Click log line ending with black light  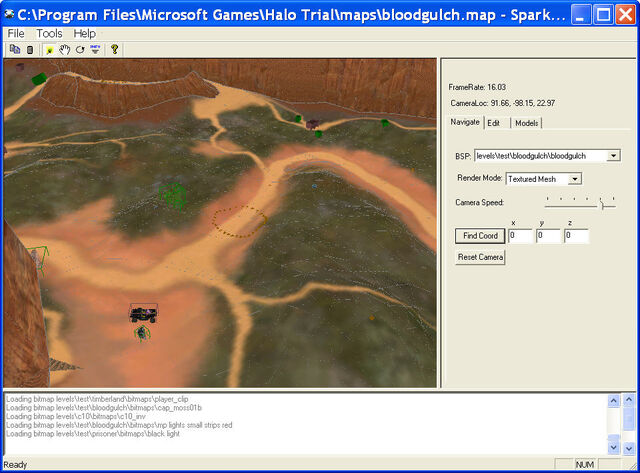click(x=93, y=433)
